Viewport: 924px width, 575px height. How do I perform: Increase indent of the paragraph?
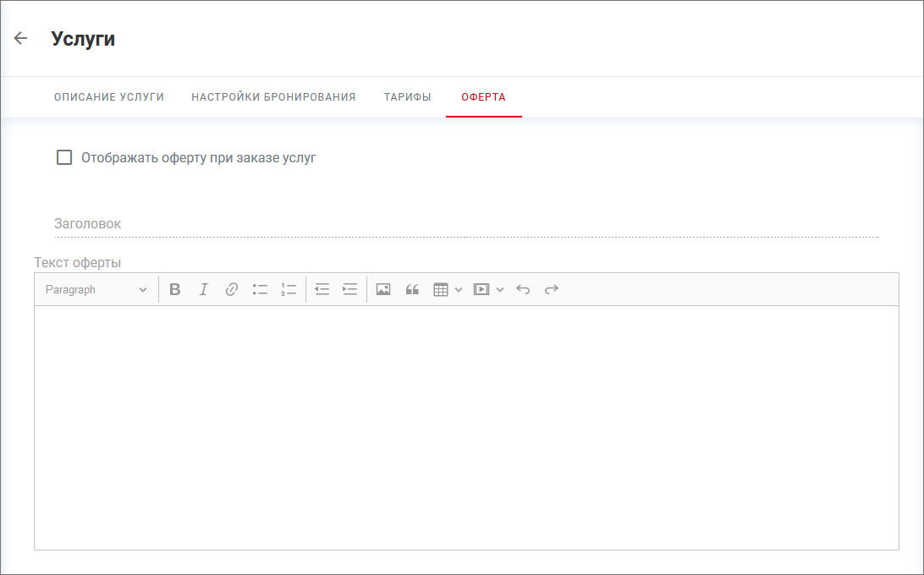(x=349, y=289)
